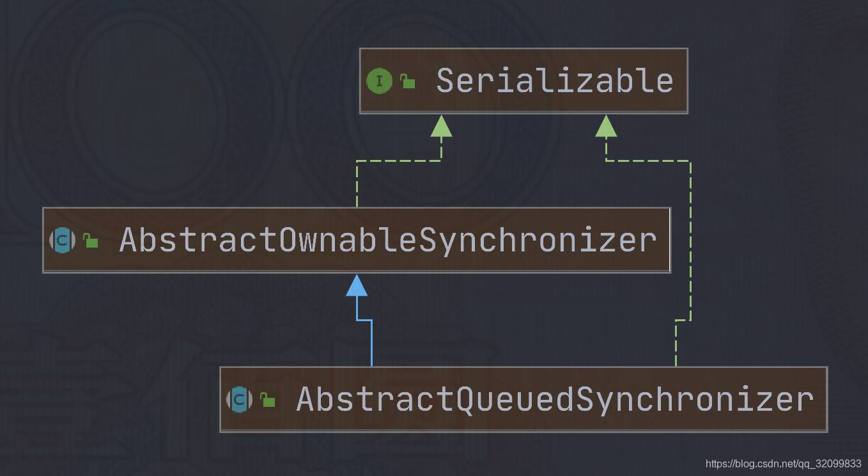Click the blue vertical line above AbstractQueuedSynchronizer
The height and width of the screenshot is (476, 868).
[371, 343]
